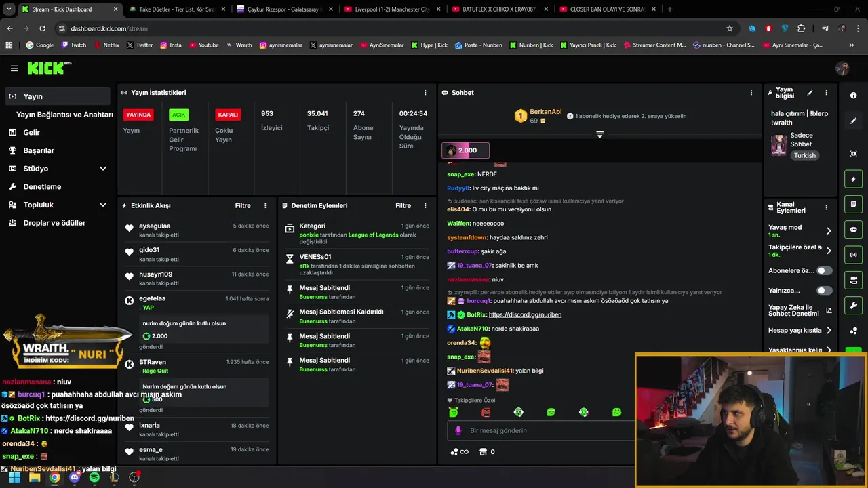Viewport: 868px width, 488px height.
Task: Open Yapay Zeka ile Sohbet Denetimi external link
Action: [x=829, y=311]
